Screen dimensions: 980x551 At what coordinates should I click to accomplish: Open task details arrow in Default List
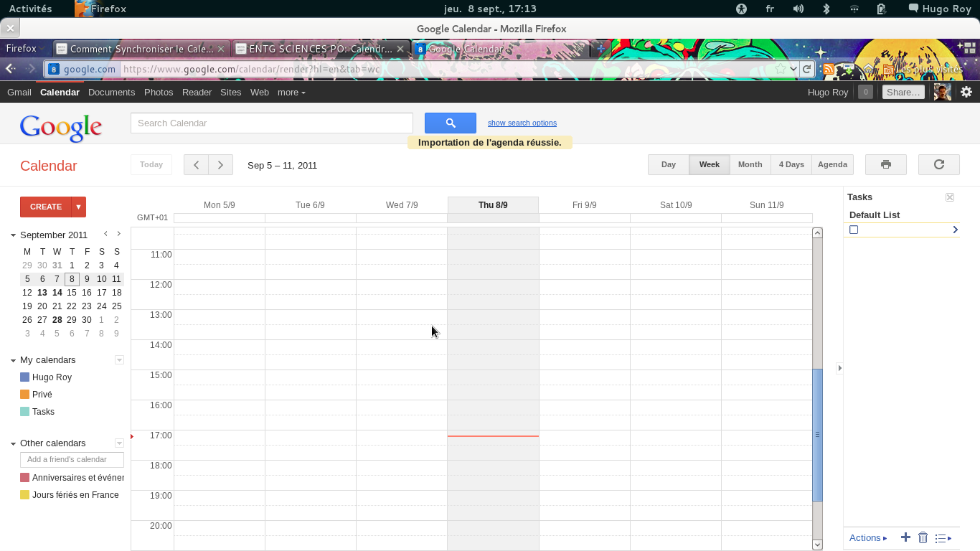955,230
